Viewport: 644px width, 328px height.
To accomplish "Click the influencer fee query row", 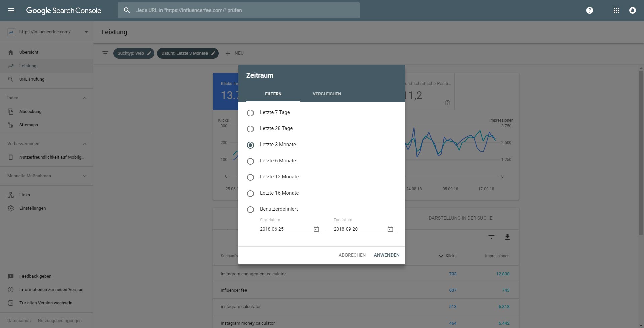I will 366,290.
